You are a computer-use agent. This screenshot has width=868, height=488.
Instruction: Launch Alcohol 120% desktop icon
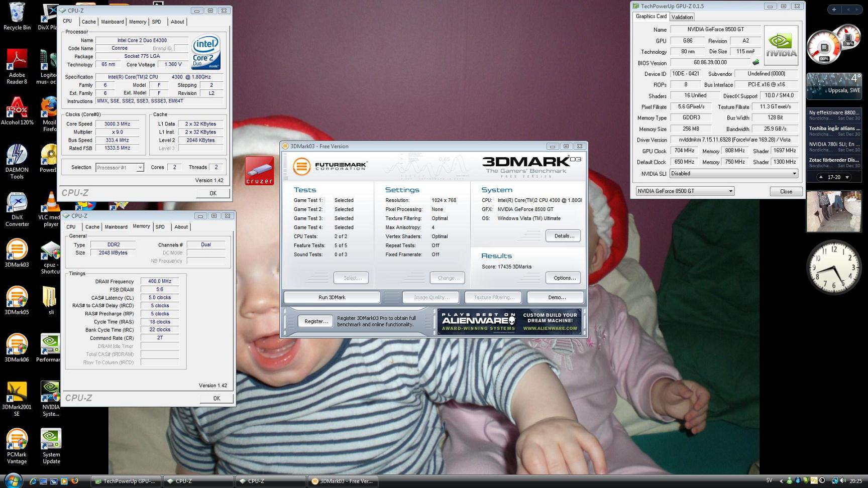pyautogui.click(x=17, y=111)
